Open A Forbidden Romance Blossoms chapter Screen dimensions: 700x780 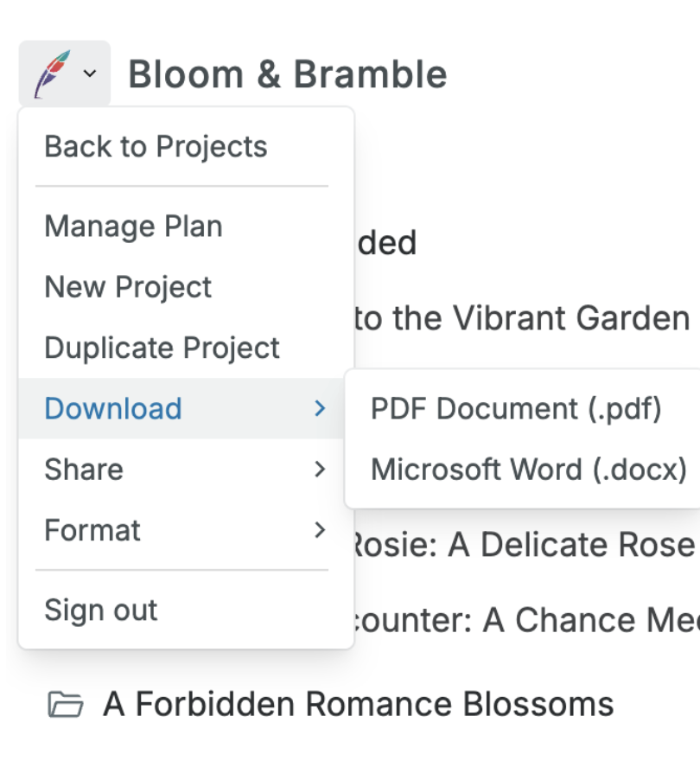click(x=358, y=705)
